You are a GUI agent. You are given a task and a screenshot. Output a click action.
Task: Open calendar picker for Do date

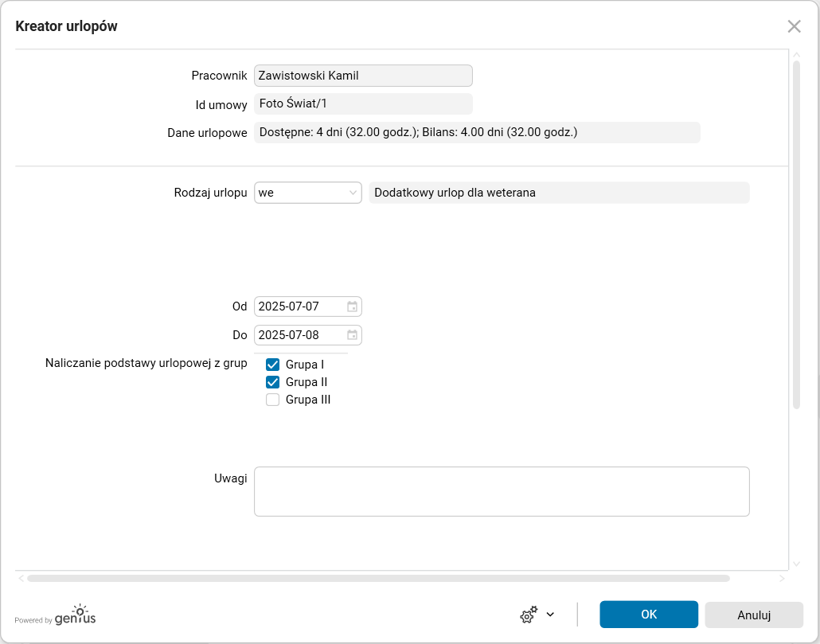point(352,335)
